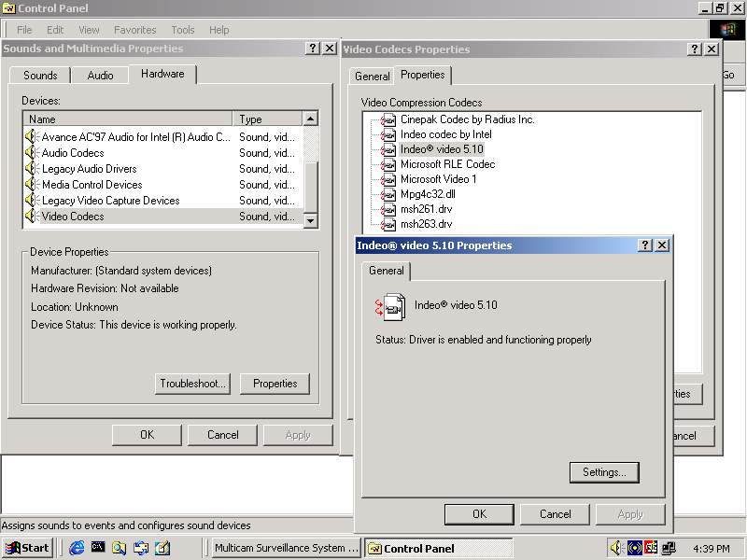The width and height of the screenshot is (747, 560).
Task: Open the Start menu
Action: click(x=27, y=548)
